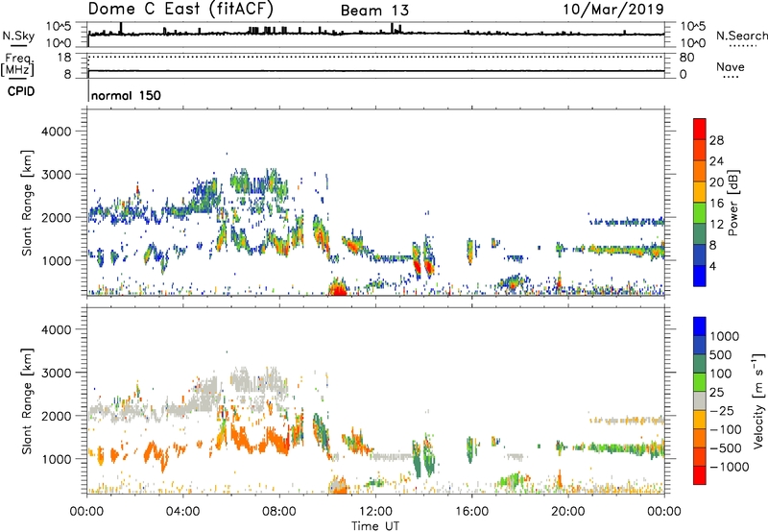
Task: Click the '1000' tick on the velocity colorbar
Action: pos(725,336)
